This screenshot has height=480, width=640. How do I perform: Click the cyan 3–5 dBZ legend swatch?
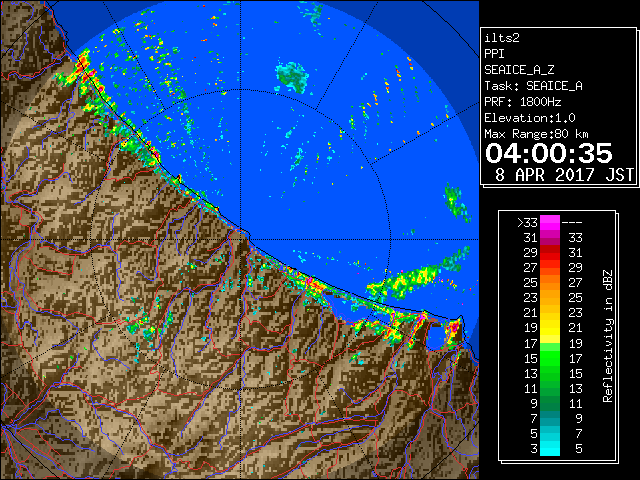point(550,448)
